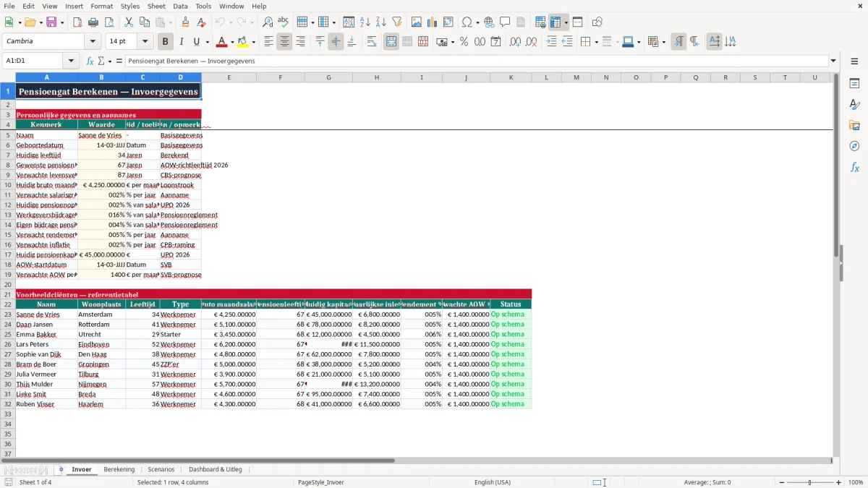
Task: Click Define Print Area icon
Action: pyautogui.click(x=540, y=22)
